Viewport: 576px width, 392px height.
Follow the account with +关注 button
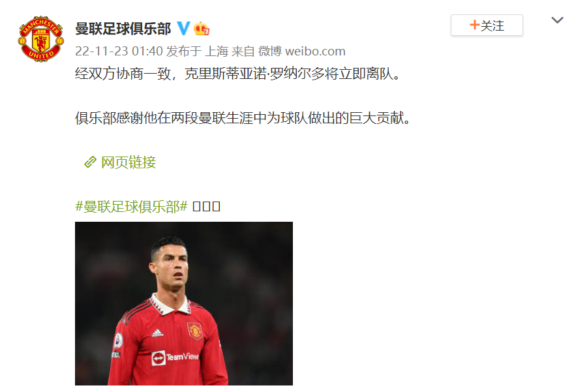pyautogui.click(x=487, y=25)
